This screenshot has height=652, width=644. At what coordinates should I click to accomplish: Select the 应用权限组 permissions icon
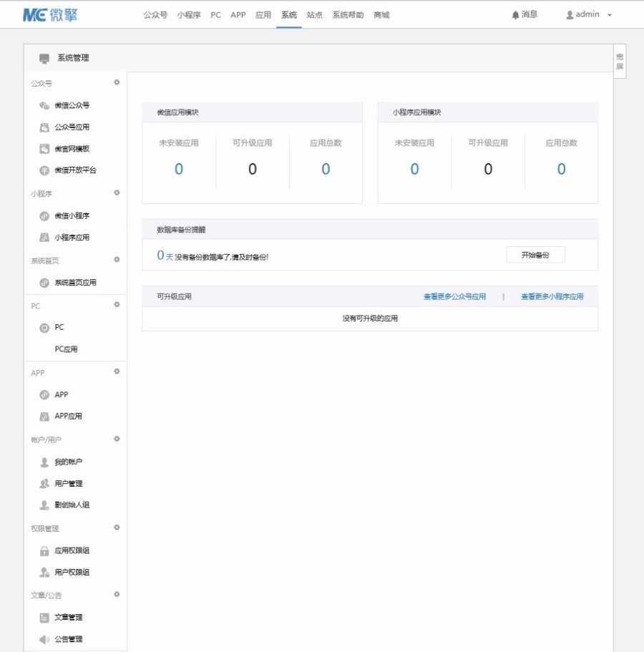(44, 550)
